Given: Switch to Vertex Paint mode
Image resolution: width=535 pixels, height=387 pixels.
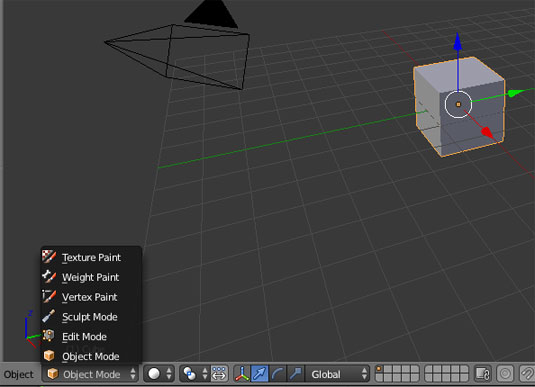Looking at the screenshot, I should 91,297.
